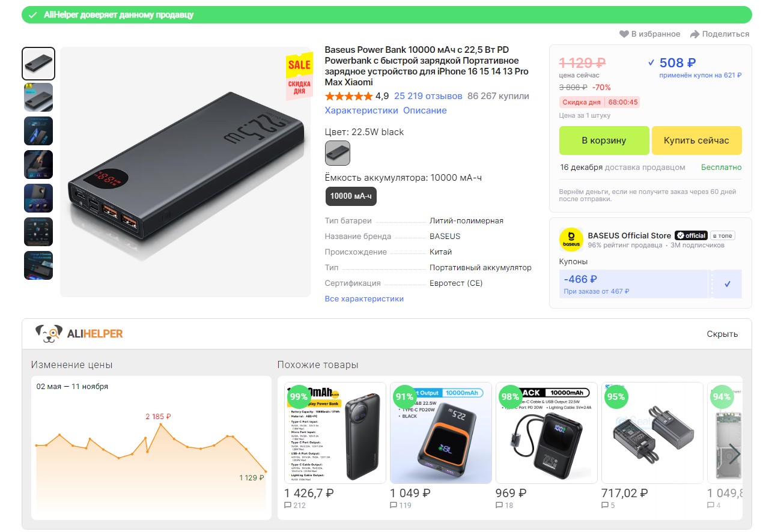Select the 10000 мА-ч capacity option
Screen dimensions: 772x532
point(351,196)
